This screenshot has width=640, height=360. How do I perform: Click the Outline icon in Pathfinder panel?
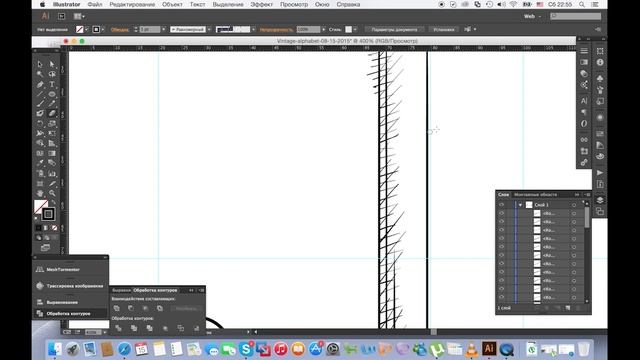(x=181, y=328)
